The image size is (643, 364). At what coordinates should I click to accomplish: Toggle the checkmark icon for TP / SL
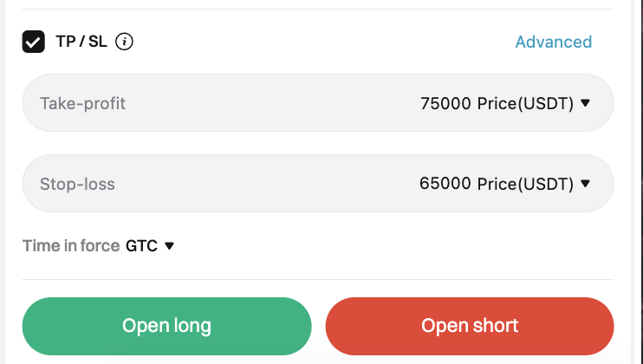click(x=34, y=42)
